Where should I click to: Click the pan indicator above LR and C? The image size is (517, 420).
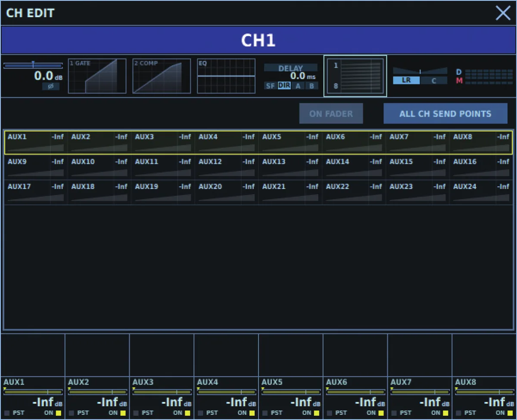pos(420,71)
